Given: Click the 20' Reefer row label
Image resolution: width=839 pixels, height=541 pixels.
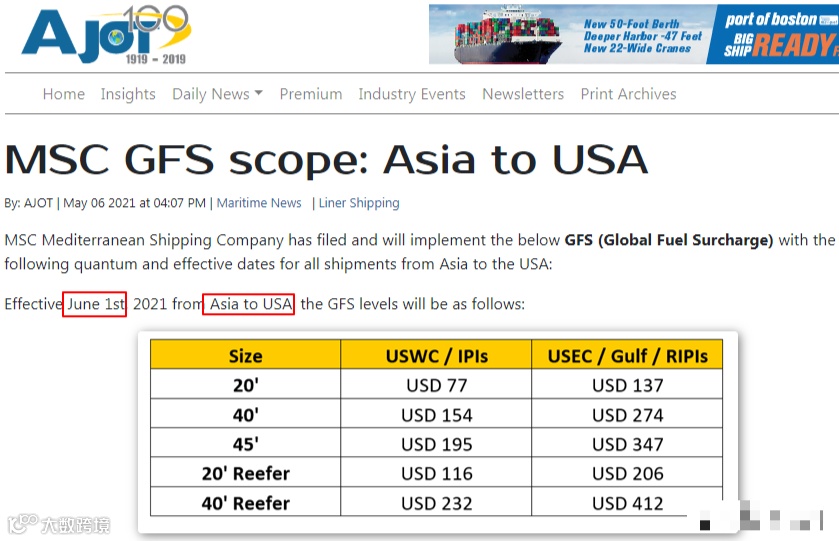Looking at the screenshot, I should [246, 473].
